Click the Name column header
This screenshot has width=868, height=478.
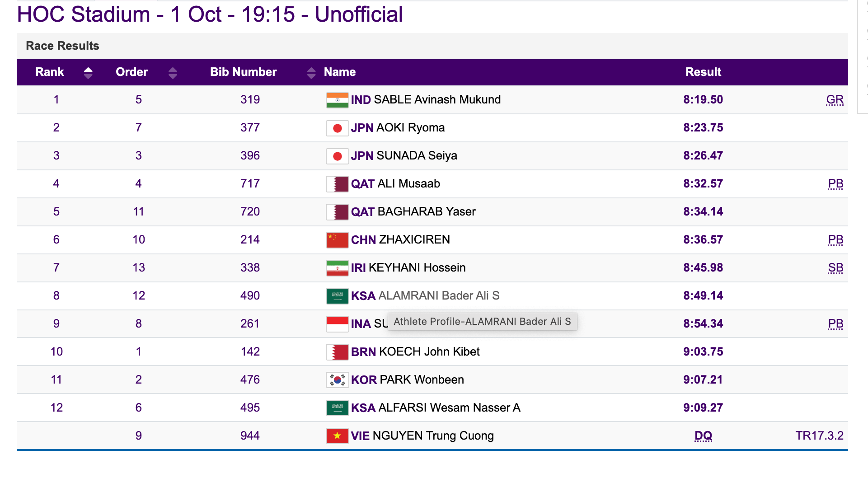340,72
